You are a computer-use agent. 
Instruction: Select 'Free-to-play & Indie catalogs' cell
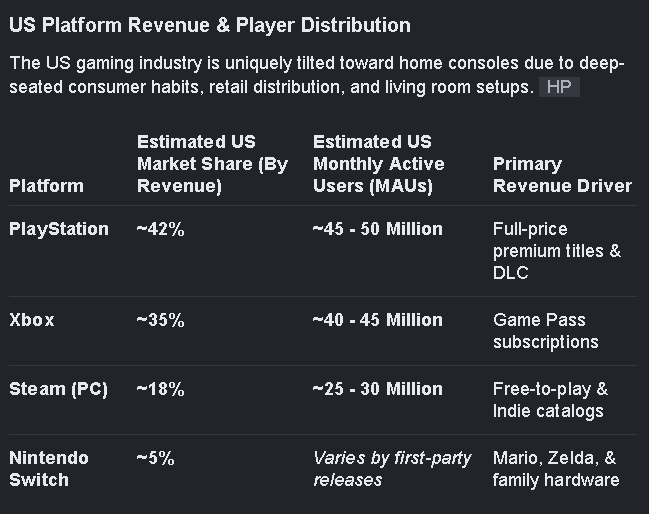pos(550,400)
